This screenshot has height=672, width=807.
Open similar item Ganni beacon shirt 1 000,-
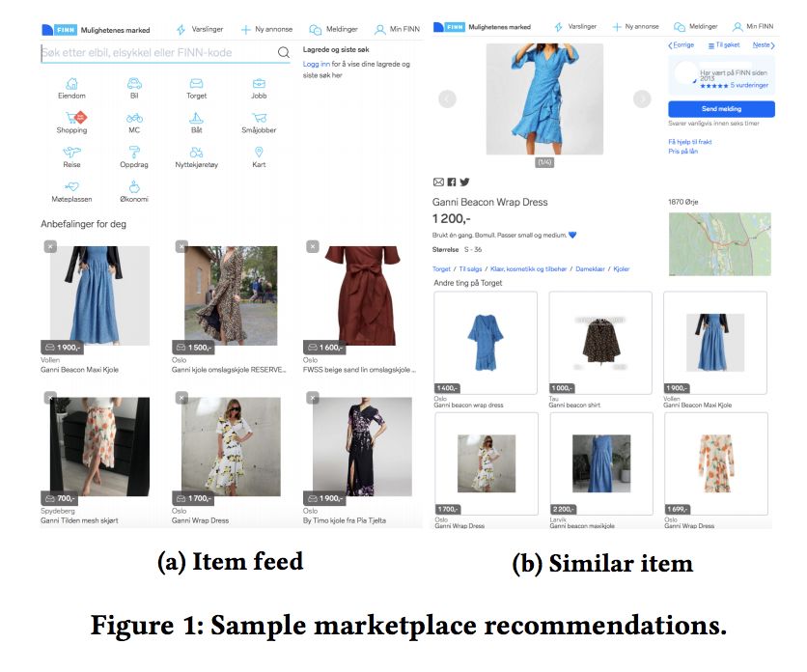pos(600,343)
